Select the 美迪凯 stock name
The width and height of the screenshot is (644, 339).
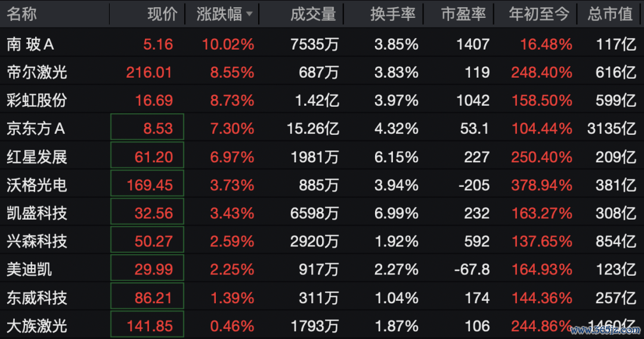click(x=29, y=270)
